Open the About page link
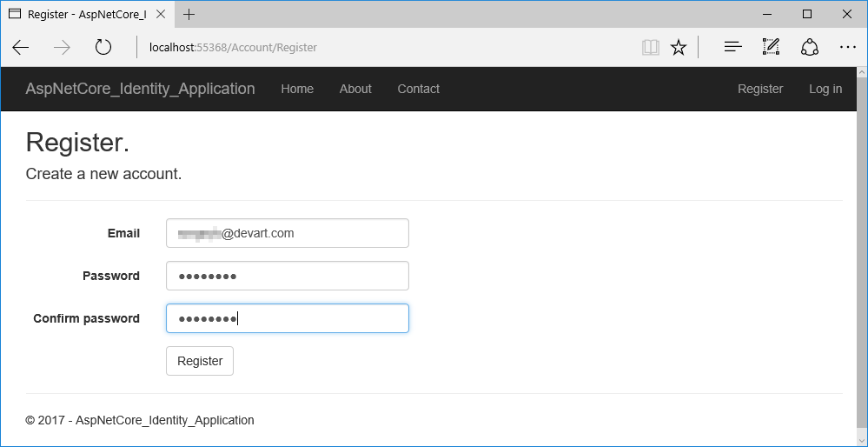The image size is (868, 447). click(x=355, y=89)
